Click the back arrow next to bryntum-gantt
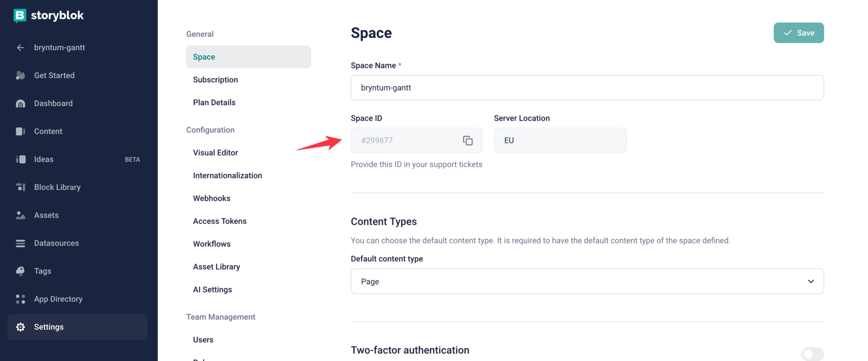The image size is (868, 361). (x=20, y=48)
